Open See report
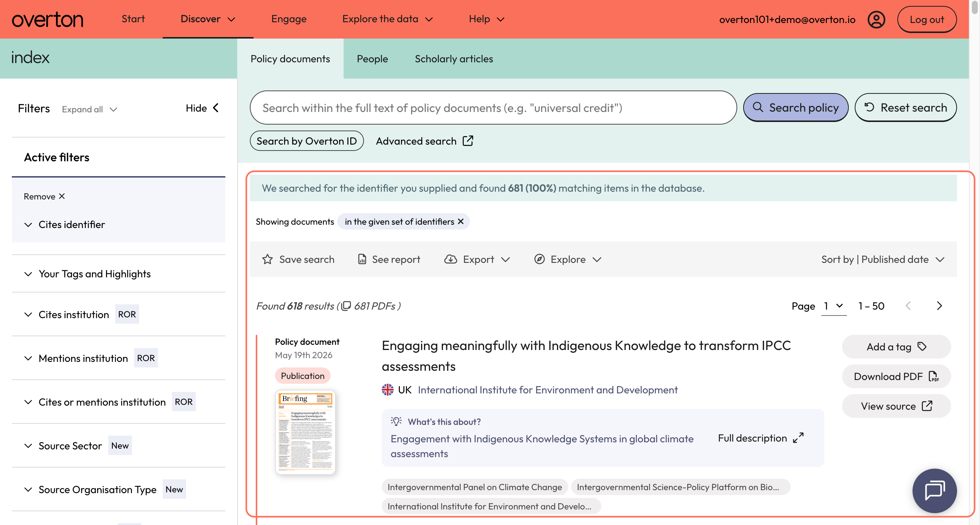The image size is (980, 525). coord(389,259)
